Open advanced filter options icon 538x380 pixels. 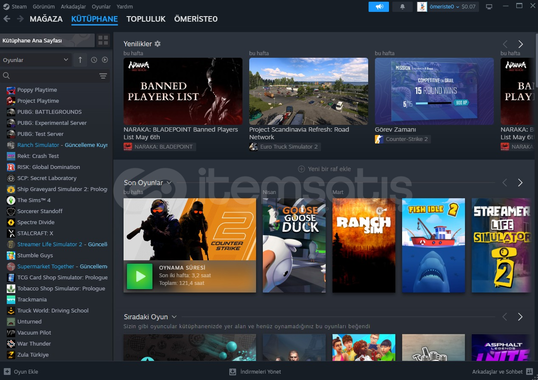click(x=103, y=76)
